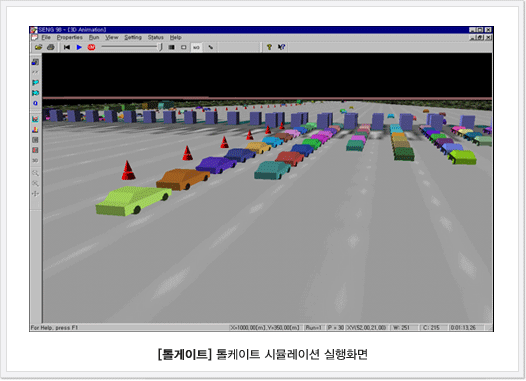Click the filled square view button
This screenshot has width=526, height=381.
171,47
